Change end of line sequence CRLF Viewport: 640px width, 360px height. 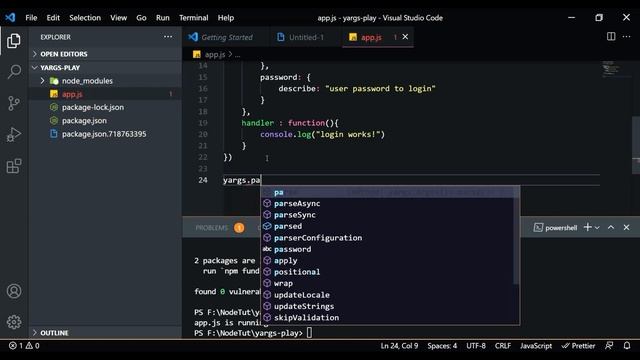[x=503, y=346]
